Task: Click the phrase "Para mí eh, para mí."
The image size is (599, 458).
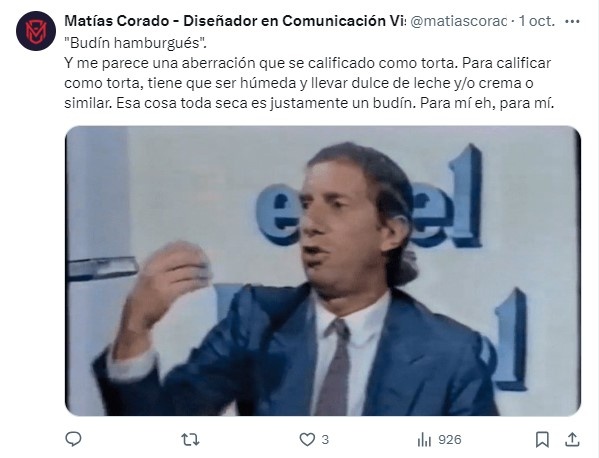Action: click(x=487, y=103)
